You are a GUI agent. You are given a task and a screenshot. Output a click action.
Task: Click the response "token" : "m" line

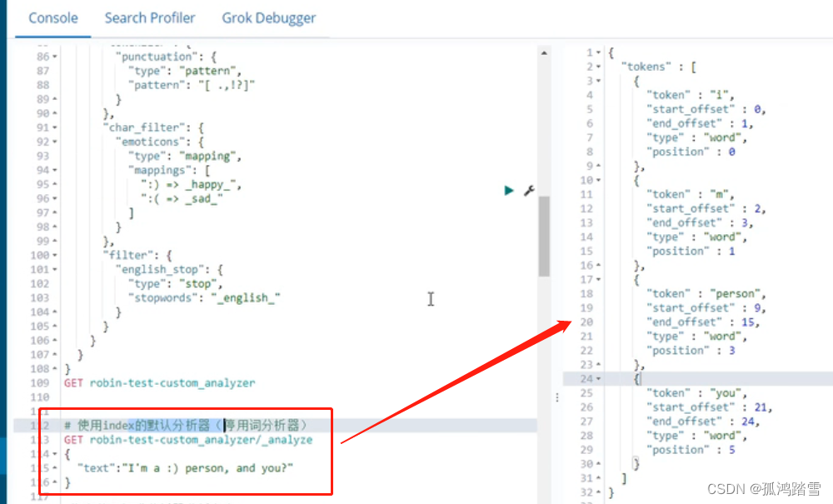point(690,194)
